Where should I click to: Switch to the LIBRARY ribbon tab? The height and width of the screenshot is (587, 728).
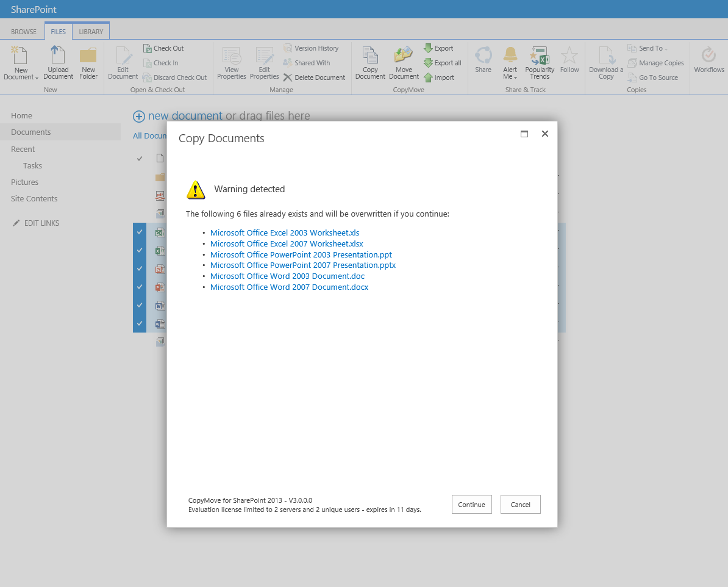coord(91,32)
